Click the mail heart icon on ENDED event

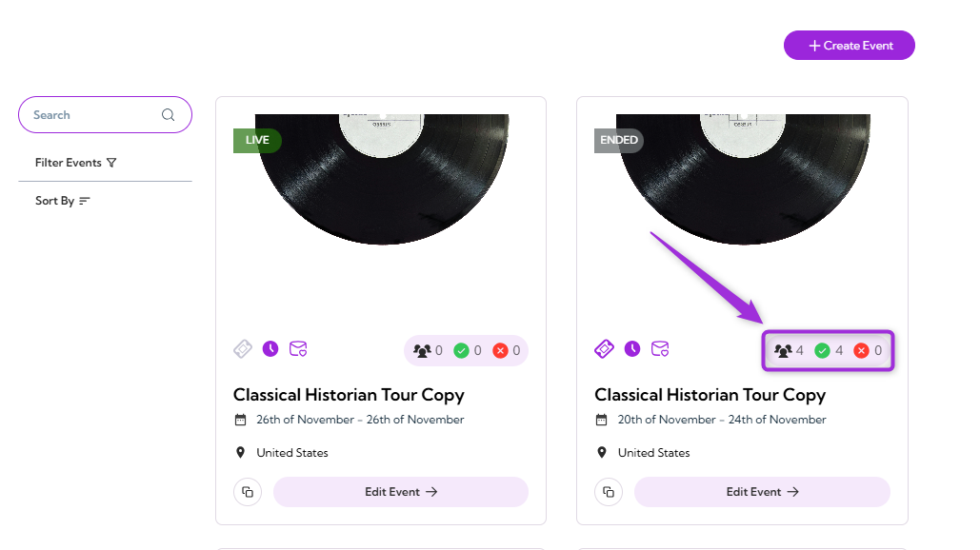coord(660,349)
